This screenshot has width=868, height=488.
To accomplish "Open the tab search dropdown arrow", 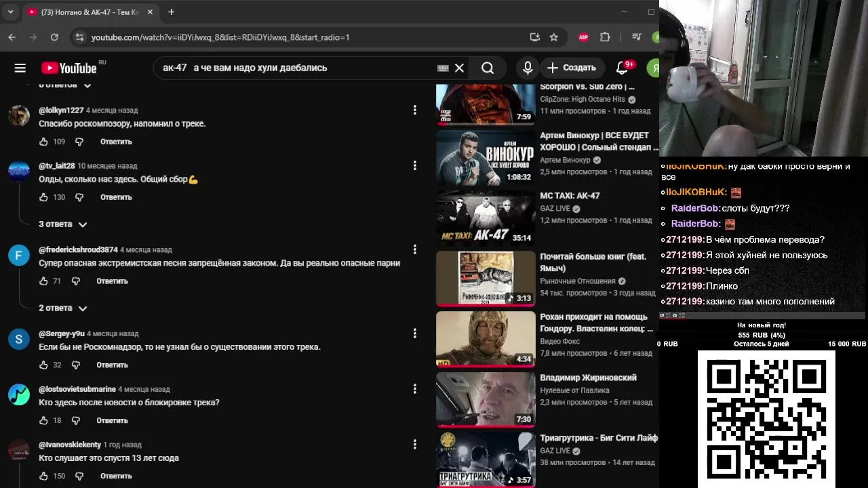I will tap(10, 12).
